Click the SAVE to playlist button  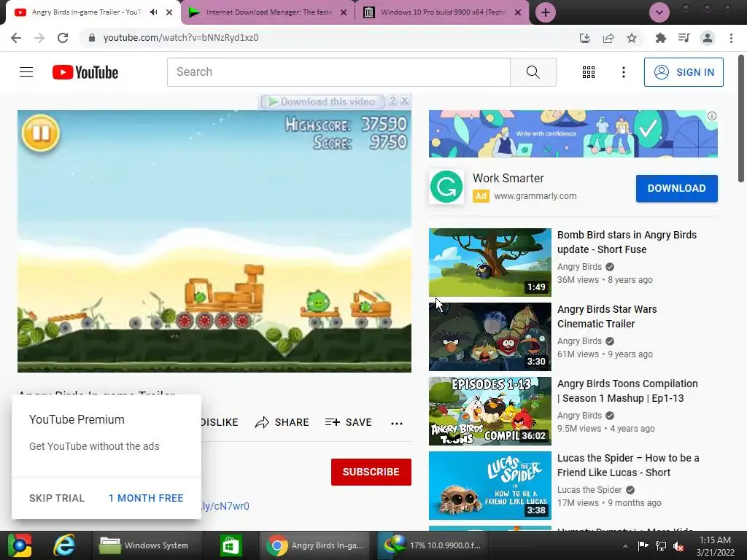click(x=348, y=422)
